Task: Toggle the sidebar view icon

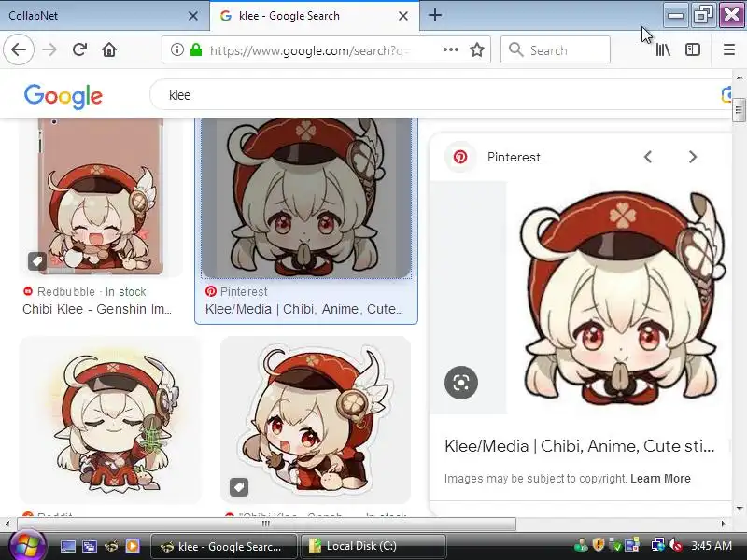Action: coord(692,49)
